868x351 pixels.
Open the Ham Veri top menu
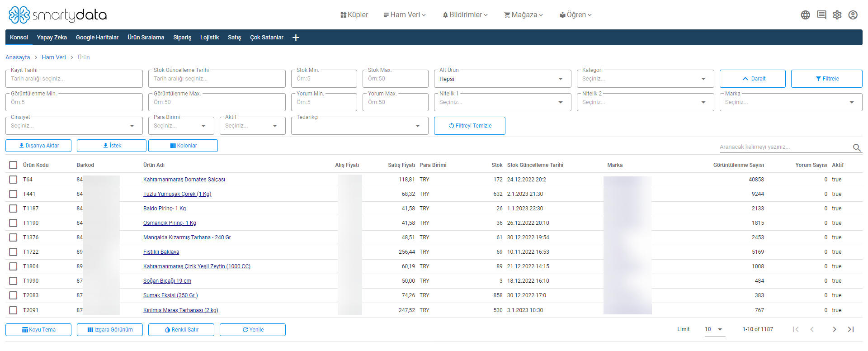(405, 15)
